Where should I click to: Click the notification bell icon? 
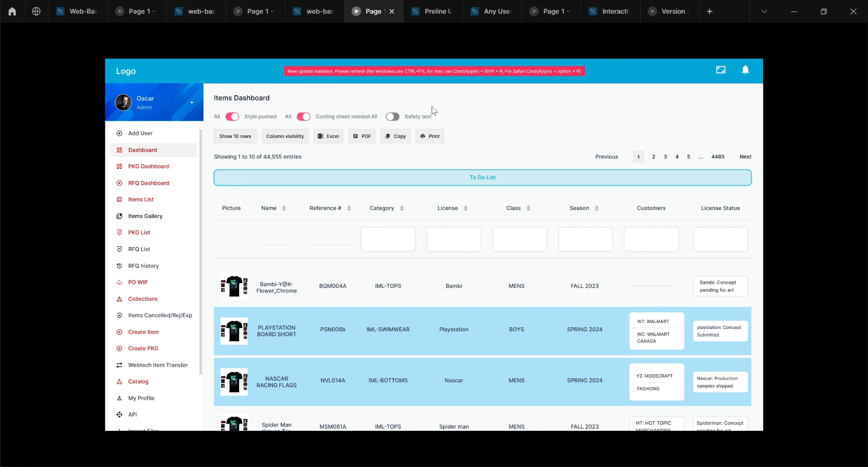click(x=745, y=70)
